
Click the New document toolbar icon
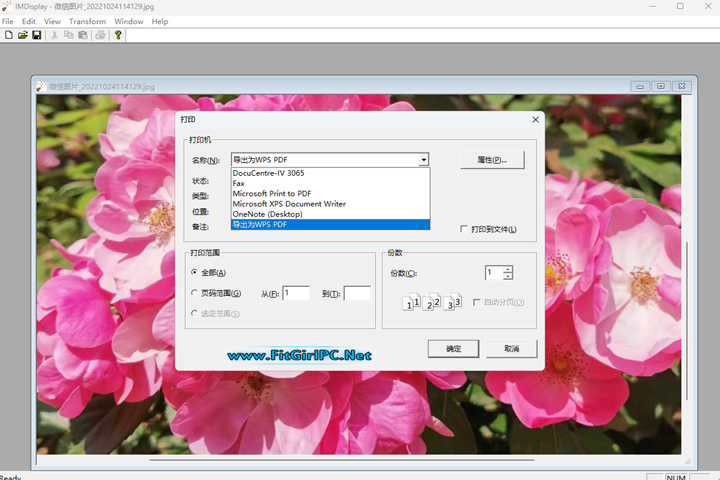coord(9,35)
